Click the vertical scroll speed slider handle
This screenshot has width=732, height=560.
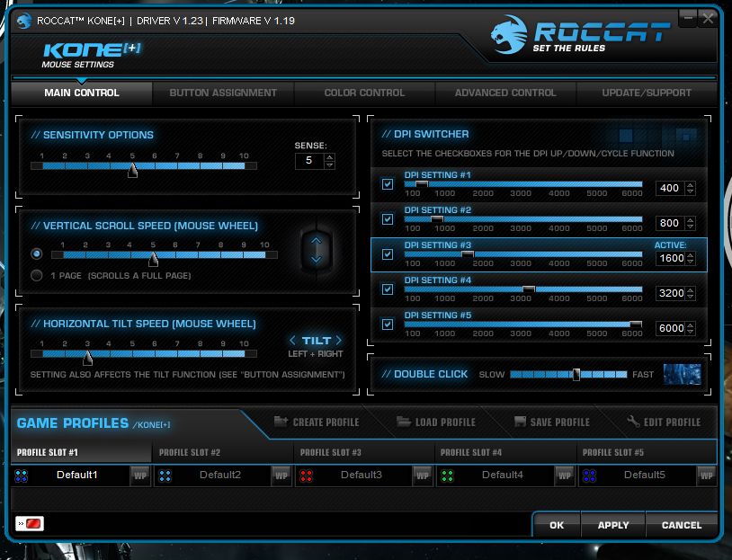(x=153, y=259)
